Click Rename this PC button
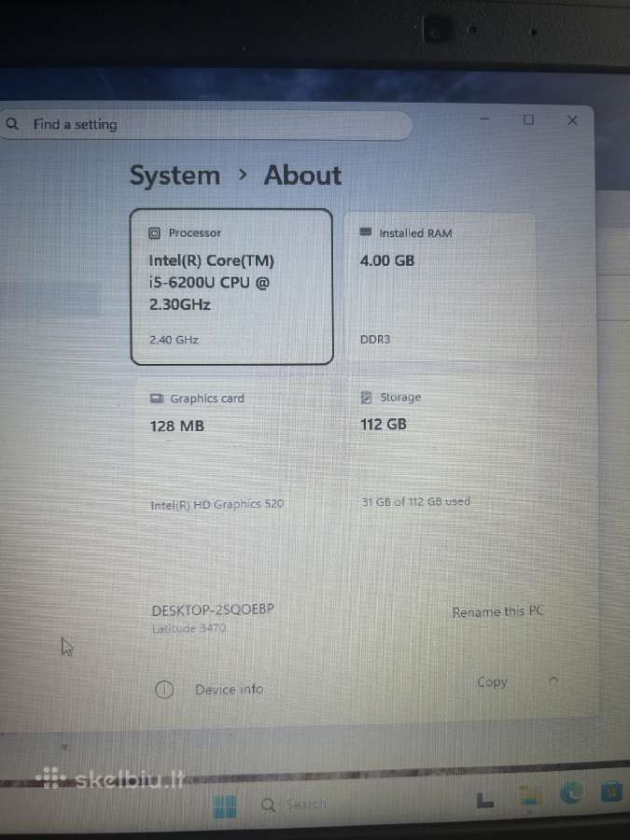Image resolution: width=630 pixels, height=840 pixels. tap(497, 611)
